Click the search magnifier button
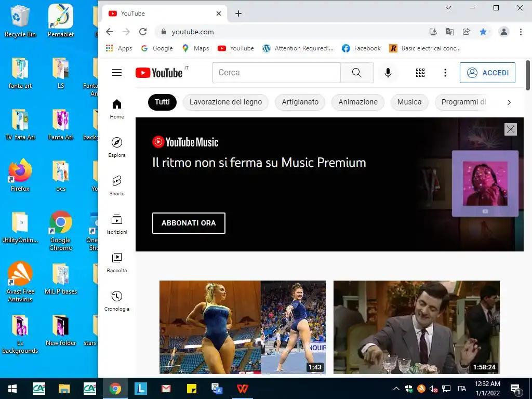 pyautogui.click(x=357, y=73)
